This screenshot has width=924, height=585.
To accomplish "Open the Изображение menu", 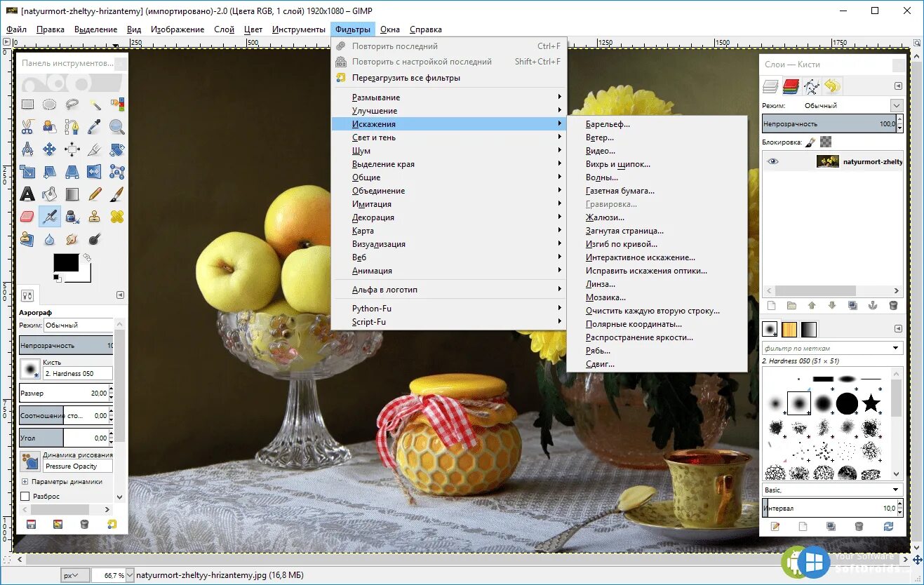I will [178, 29].
